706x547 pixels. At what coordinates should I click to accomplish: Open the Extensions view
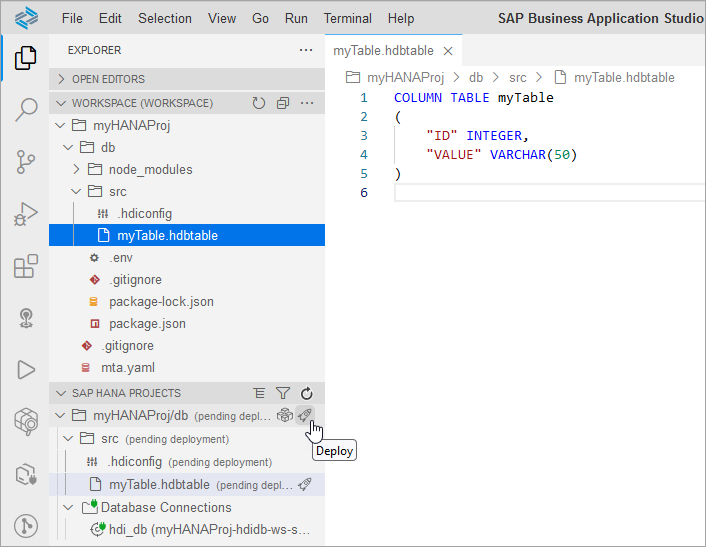(26, 266)
